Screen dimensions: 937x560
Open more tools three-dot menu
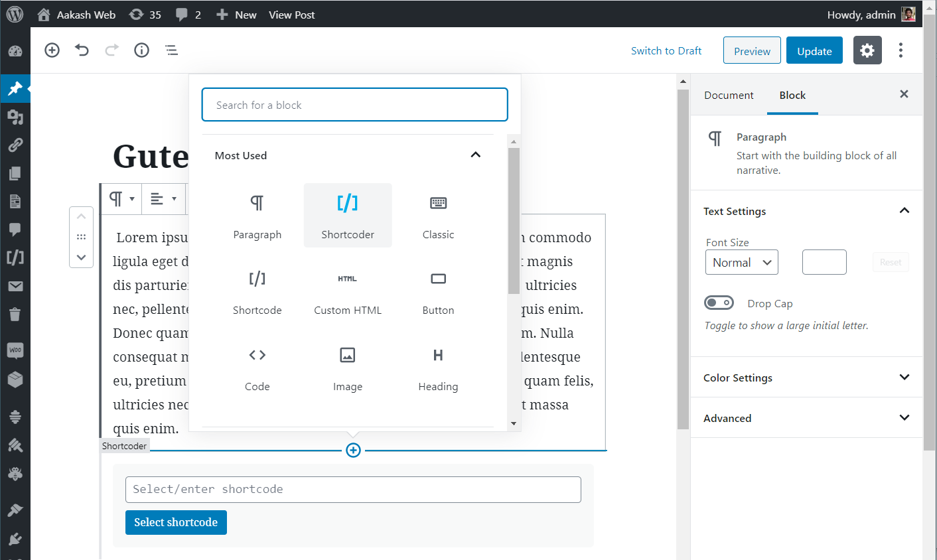coord(901,50)
